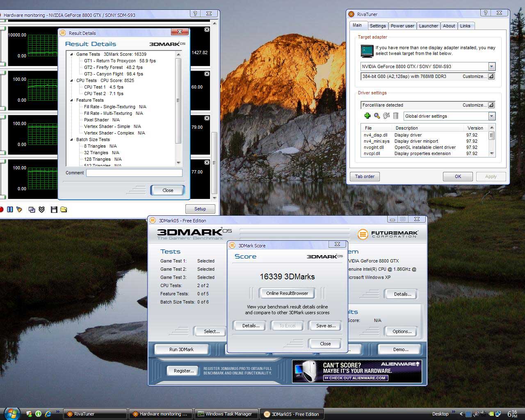Viewport: 525px width, 420px height.
Task: Click the yellow folder open icon in Hardware monitoring
Action: pyautogui.click(x=64, y=210)
